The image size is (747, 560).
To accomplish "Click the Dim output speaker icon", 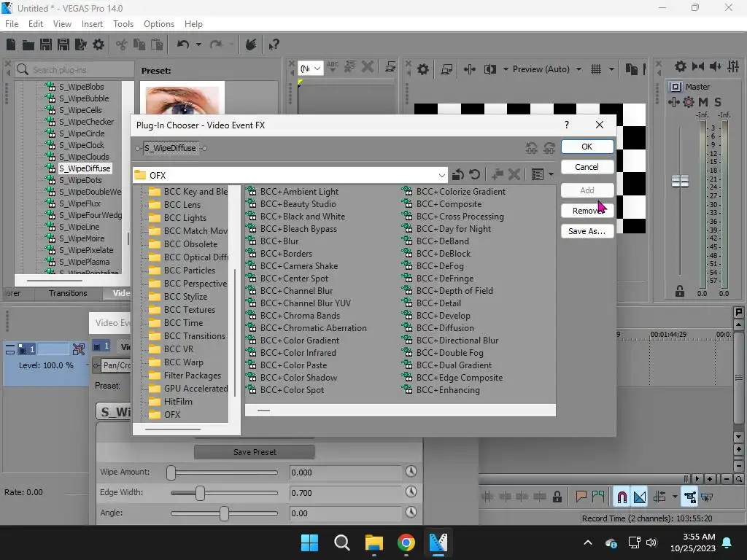I will [715, 66].
